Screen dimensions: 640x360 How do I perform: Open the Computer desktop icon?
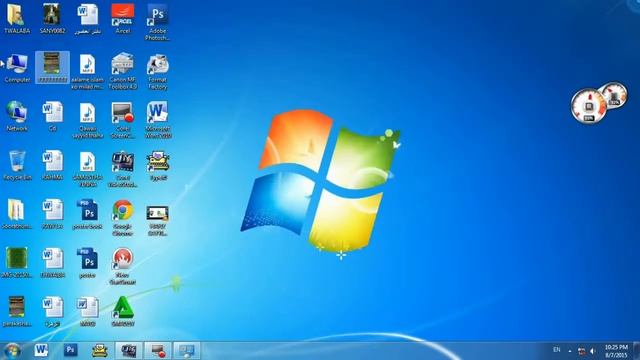point(17,68)
